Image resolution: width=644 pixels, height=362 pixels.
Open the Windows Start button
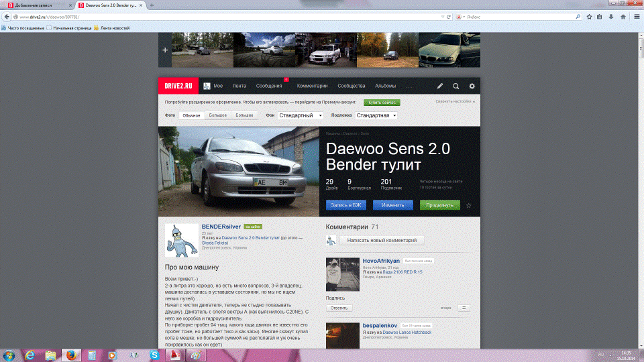coord(9,355)
